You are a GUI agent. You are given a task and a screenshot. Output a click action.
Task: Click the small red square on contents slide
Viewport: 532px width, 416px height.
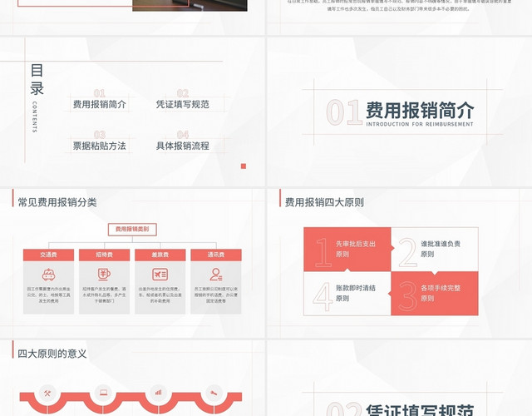[x=244, y=166]
